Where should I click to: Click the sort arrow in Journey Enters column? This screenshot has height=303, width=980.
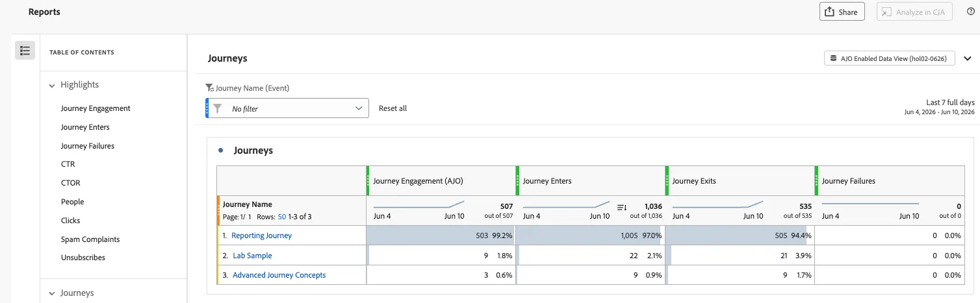(621, 208)
